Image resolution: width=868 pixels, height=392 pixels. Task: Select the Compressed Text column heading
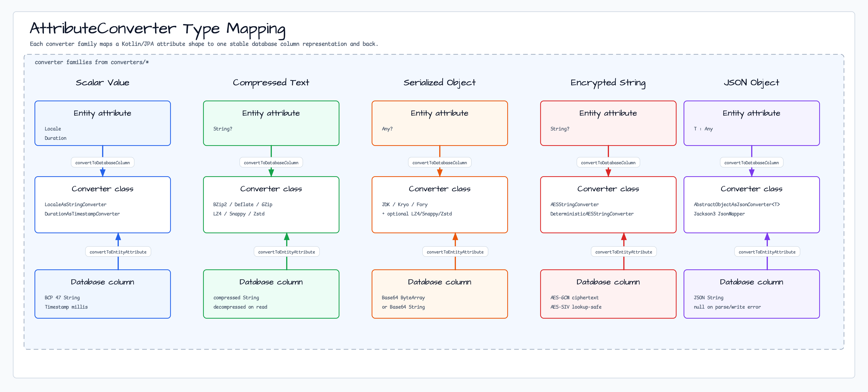[271, 83]
